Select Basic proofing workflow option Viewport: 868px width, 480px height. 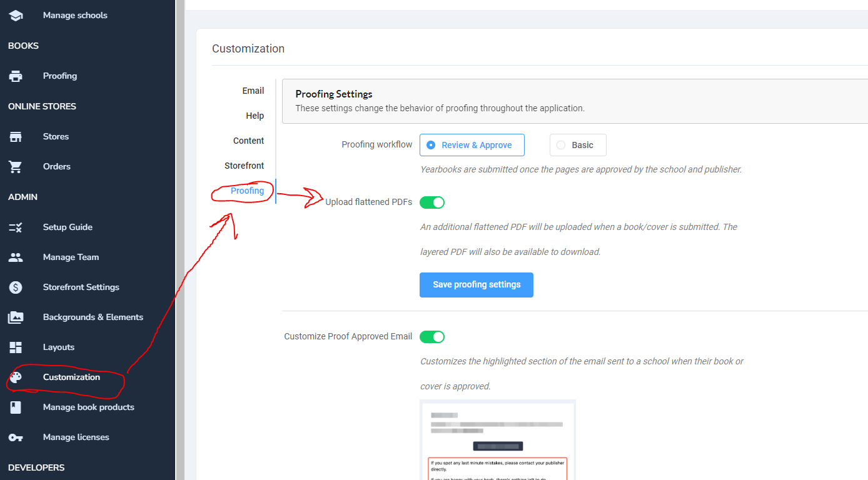578,145
